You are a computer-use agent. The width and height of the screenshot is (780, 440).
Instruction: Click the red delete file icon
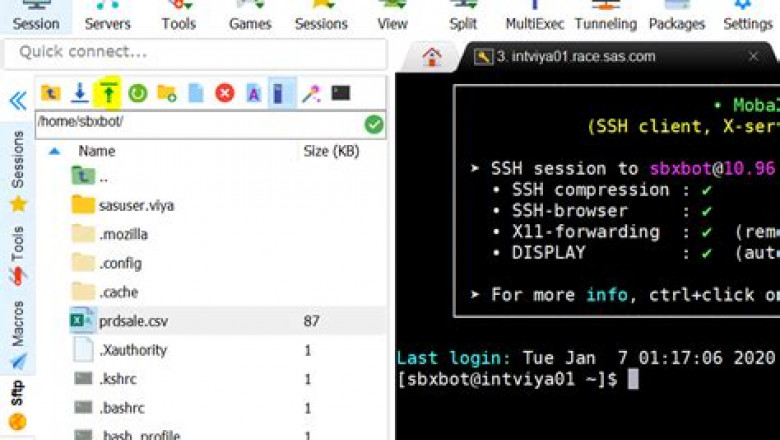pos(225,93)
